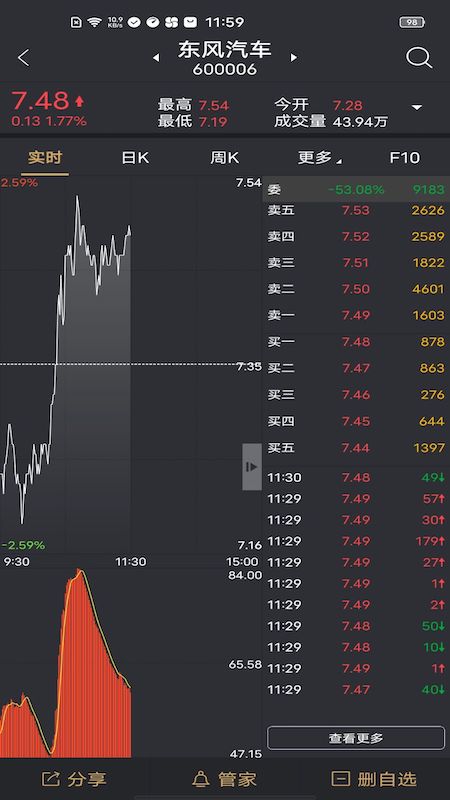Go back with the left arrow
450x800 pixels.
(x=23, y=58)
